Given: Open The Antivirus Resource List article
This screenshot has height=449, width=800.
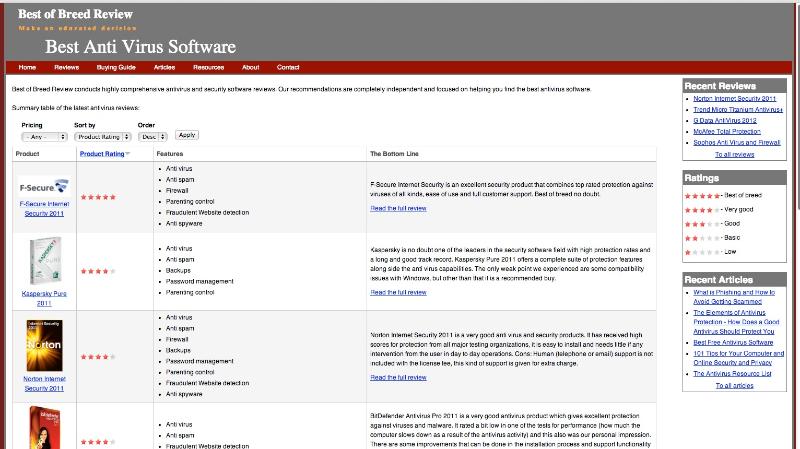Looking at the screenshot, I should [733, 374].
